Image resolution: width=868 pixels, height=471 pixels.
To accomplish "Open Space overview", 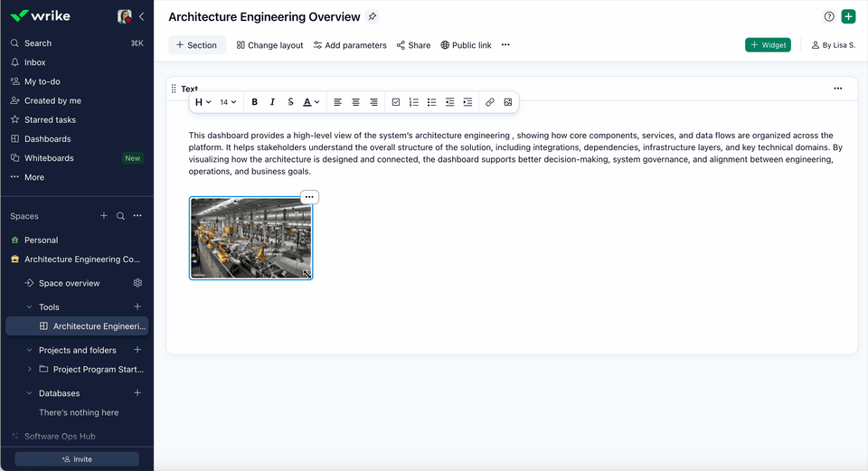I will pyautogui.click(x=70, y=283).
